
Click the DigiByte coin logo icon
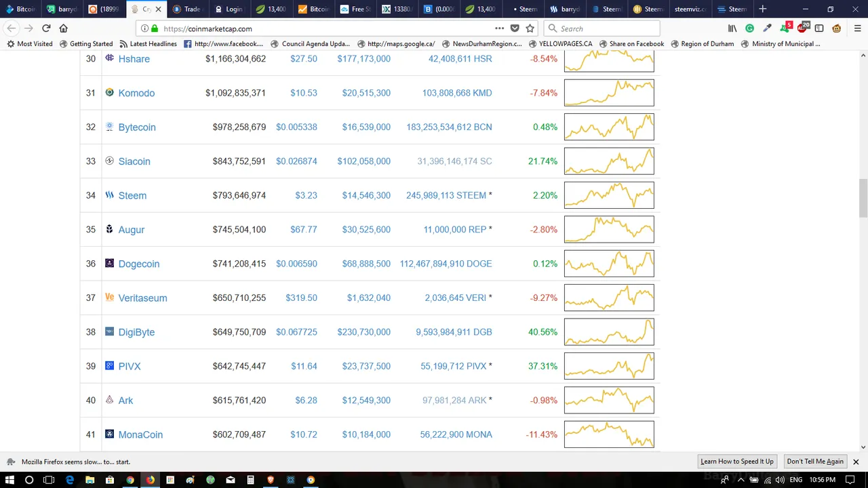[x=109, y=331]
